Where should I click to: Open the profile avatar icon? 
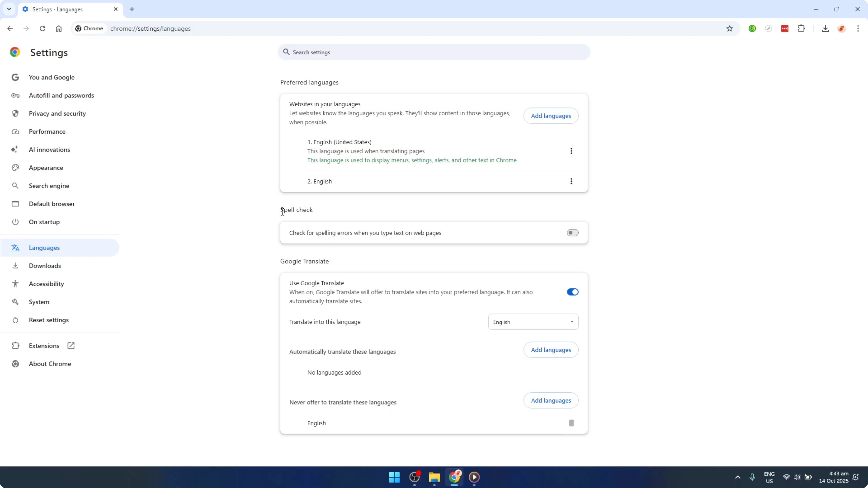(842, 29)
